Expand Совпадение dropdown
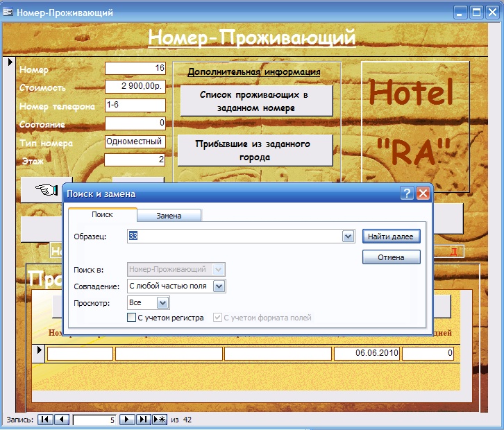504x430 pixels. tap(219, 286)
